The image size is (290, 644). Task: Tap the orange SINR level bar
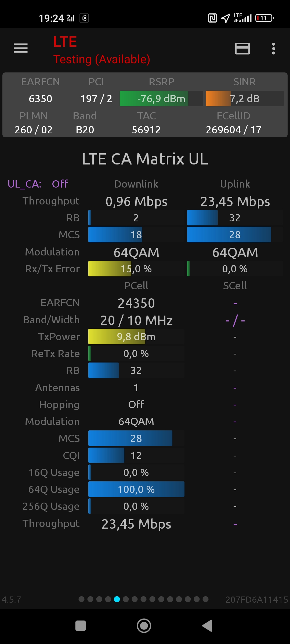(x=218, y=99)
